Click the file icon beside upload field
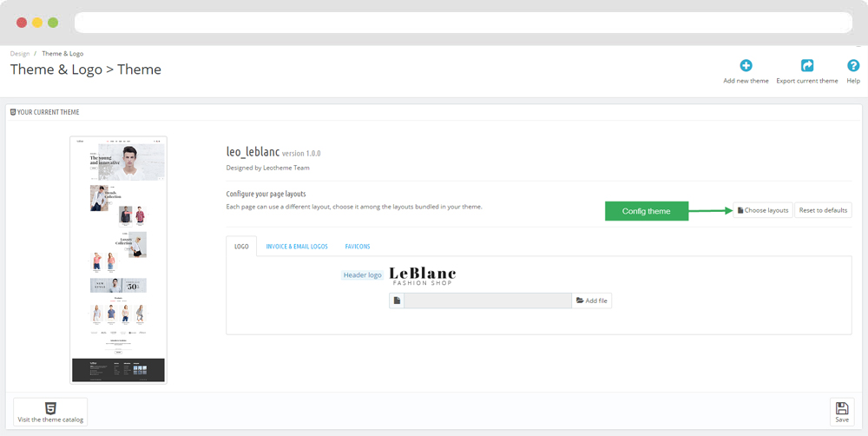This screenshot has width=868, height=436. (397, 301)
